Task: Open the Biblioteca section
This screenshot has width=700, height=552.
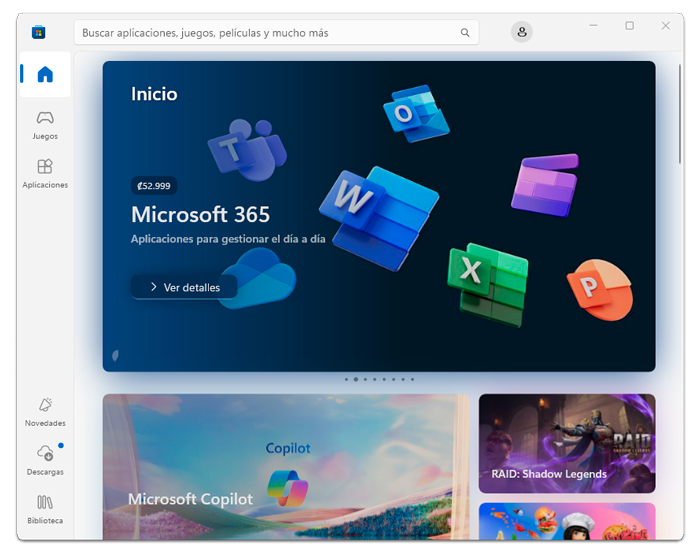Action: point(45,509)
